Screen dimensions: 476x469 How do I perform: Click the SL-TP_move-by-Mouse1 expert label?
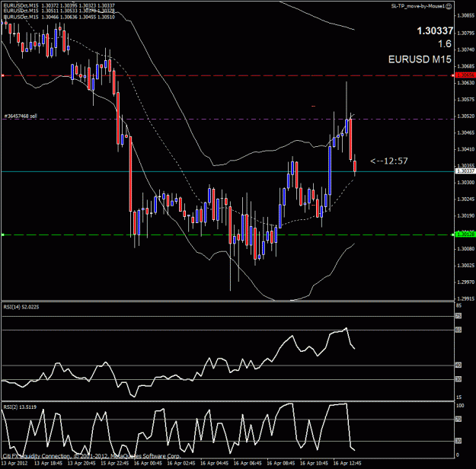tap(418, 6)
